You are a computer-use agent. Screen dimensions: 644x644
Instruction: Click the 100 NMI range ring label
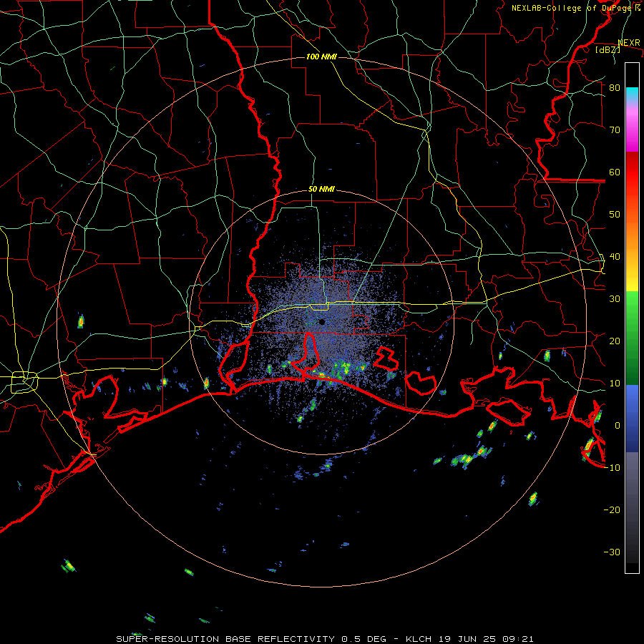(321, 57)
